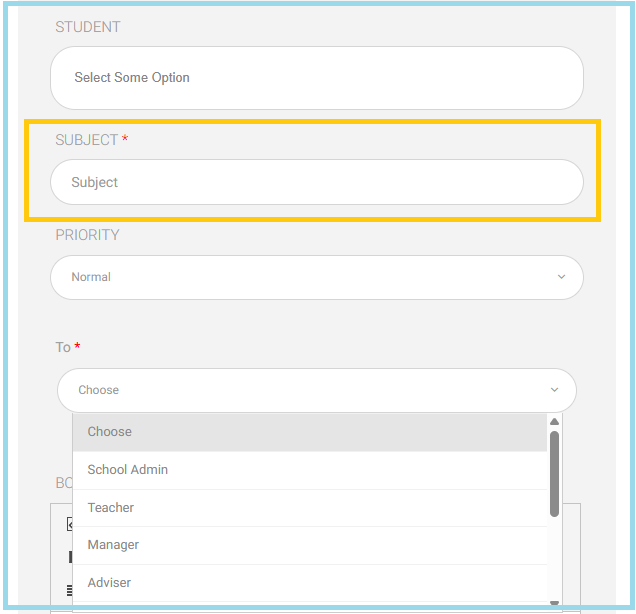This screenshot has height=614, width=636.
Task: Click the dropdown list scroll-down arrow
Action: click(554, 602)
